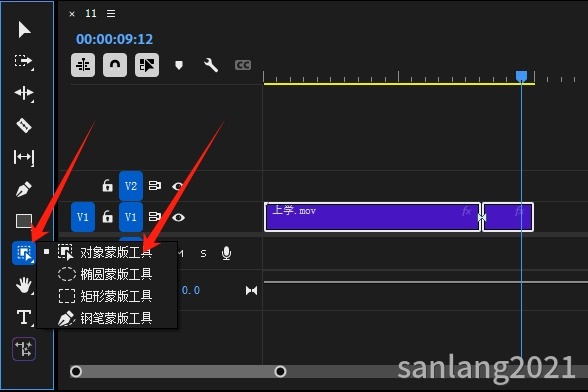Select the Pen tool in toolbar
This screenshot has height=392, width=588.
pyautogui.click(x=24, y=189)
